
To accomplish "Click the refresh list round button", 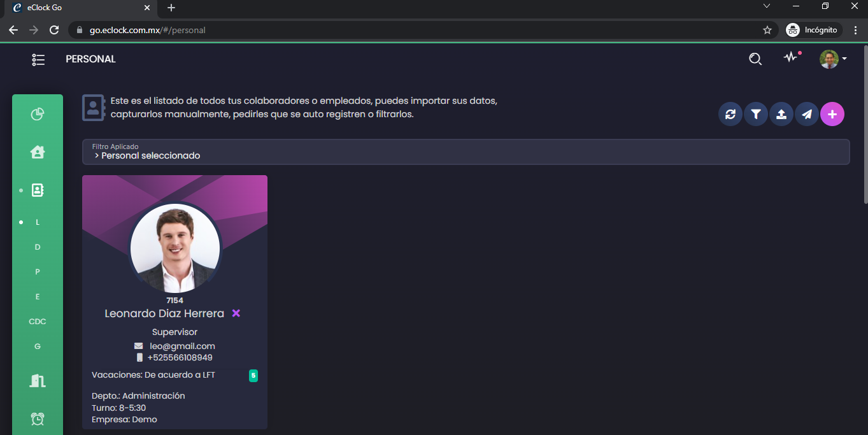I will click(730, 114).
